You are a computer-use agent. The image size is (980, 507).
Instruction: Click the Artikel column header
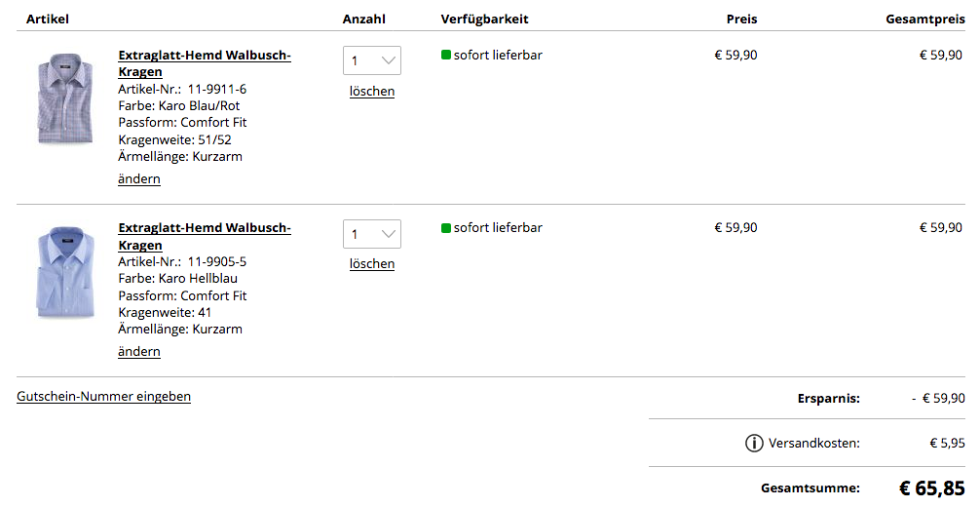point(48,19)
